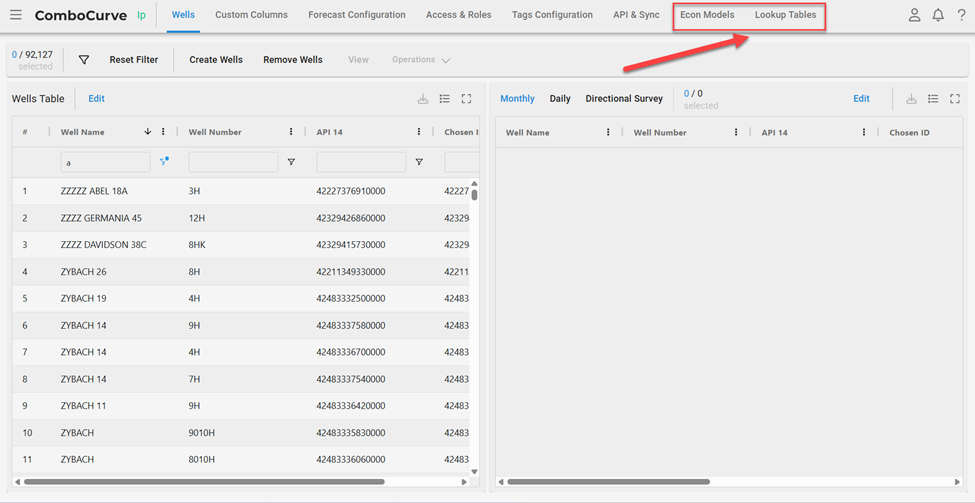Open Well Number column options menu
This screenshot has height=503, width=975.
pos(291,132)
